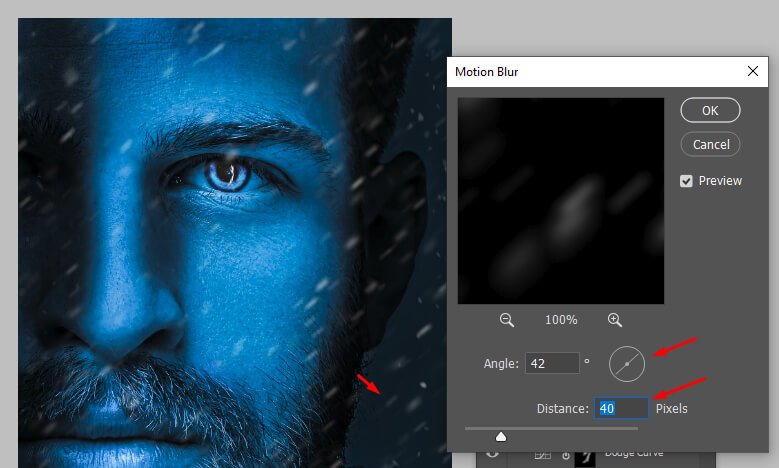Close the Motion Blur dialog
779x468 pixels.
tap(753, 71)
